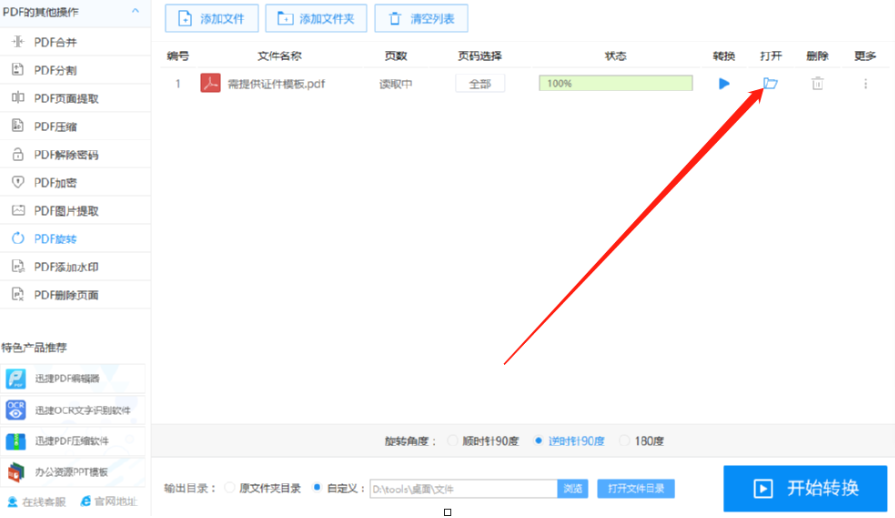Select 顺时针90度 rotation radio button
Image resolution: width=895 pixels, height=518 pixels.
[453, 440]
